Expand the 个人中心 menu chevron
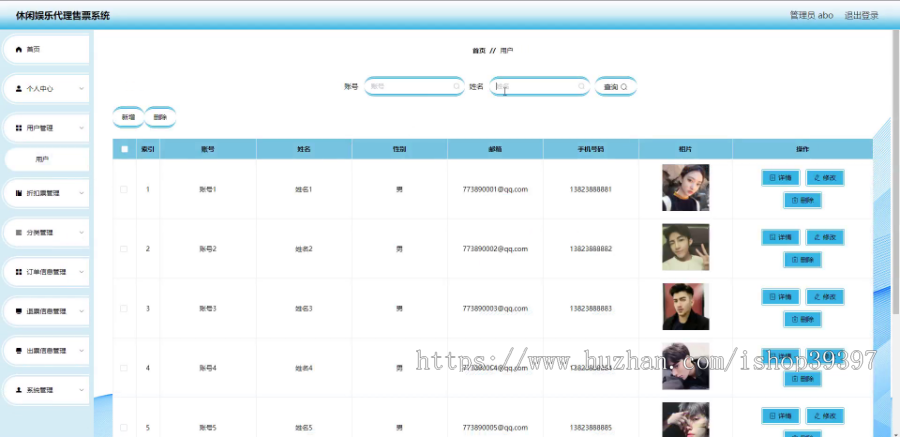Viewport: 900px width, 437px height. tap(82, 89)
